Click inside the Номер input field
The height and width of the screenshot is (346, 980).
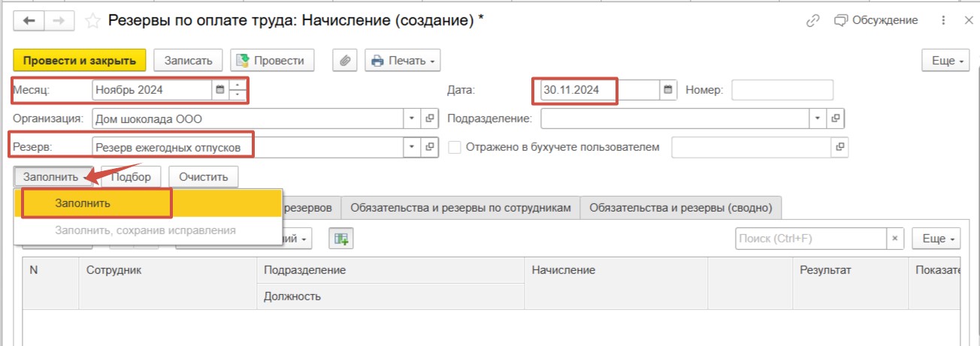click(782, 90)
